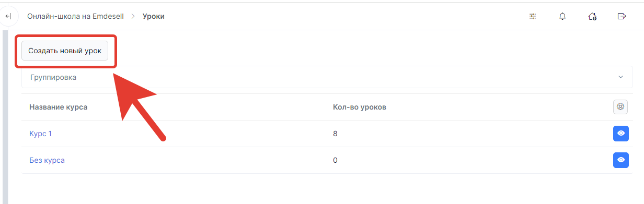Click the lesson count 0 for Без курса

335,160
